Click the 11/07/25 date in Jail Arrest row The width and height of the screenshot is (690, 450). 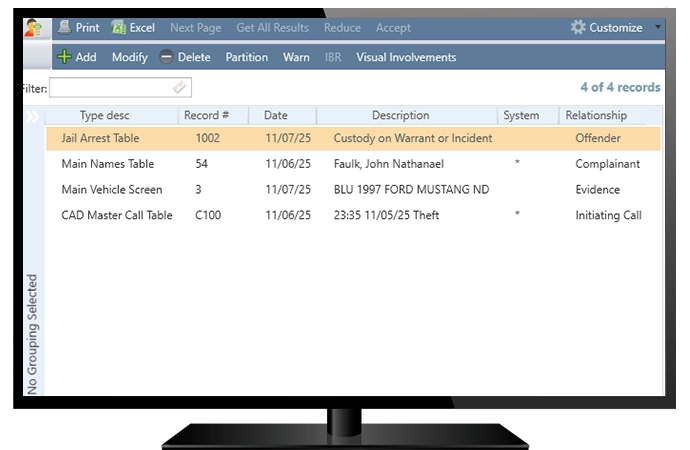click(288, 138)
